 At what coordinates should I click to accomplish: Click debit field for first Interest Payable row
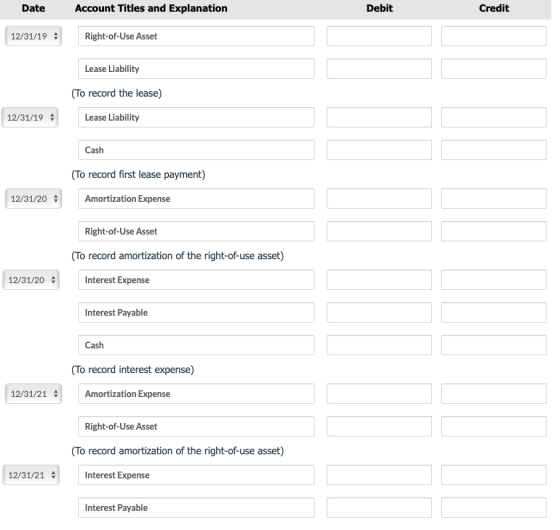379,312
